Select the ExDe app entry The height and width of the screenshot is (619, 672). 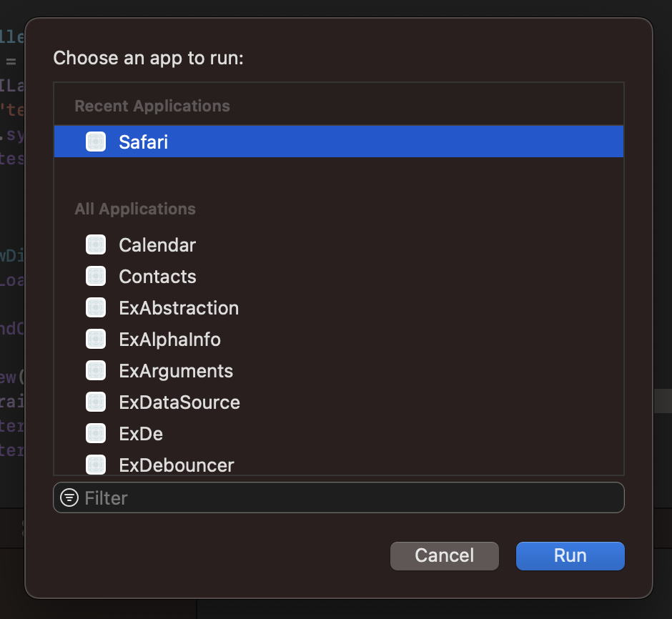coord(339,433)
